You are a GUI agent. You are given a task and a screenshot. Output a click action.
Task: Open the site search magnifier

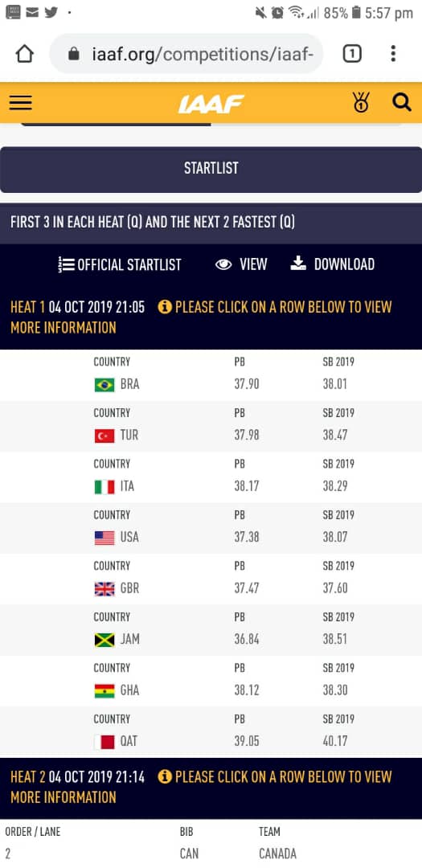tap(402, 102)
